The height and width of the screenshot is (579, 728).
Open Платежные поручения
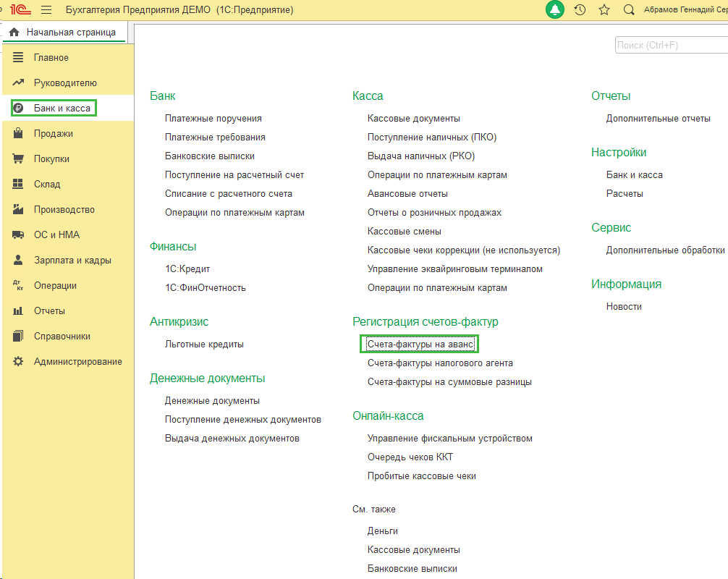point(213,119)
